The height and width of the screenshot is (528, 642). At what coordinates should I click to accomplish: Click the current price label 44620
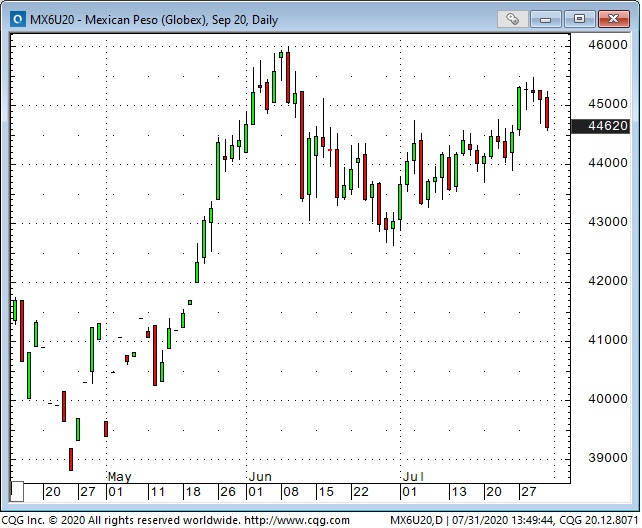[x=601, y=126]
